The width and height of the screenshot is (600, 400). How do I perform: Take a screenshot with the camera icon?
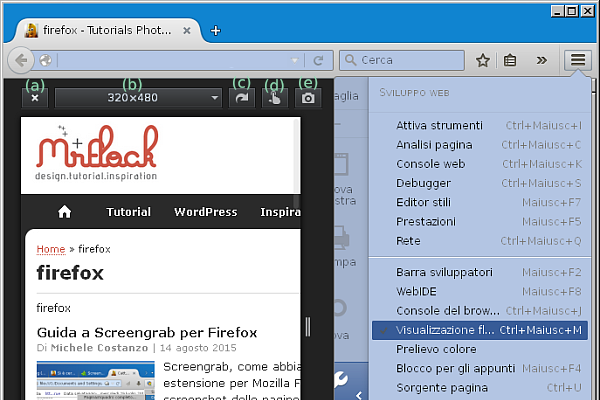click(309, 98)
